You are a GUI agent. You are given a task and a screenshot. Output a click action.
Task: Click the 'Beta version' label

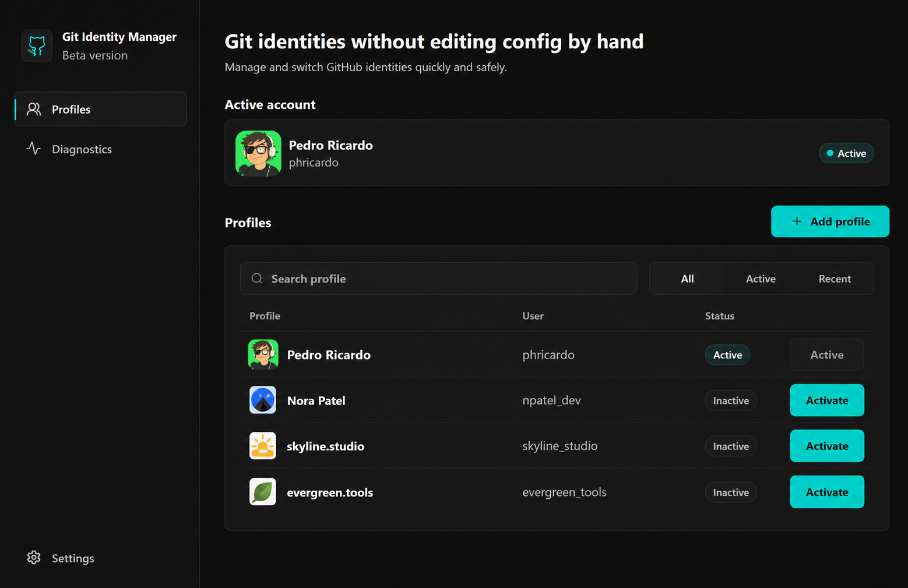pos(95,55)
